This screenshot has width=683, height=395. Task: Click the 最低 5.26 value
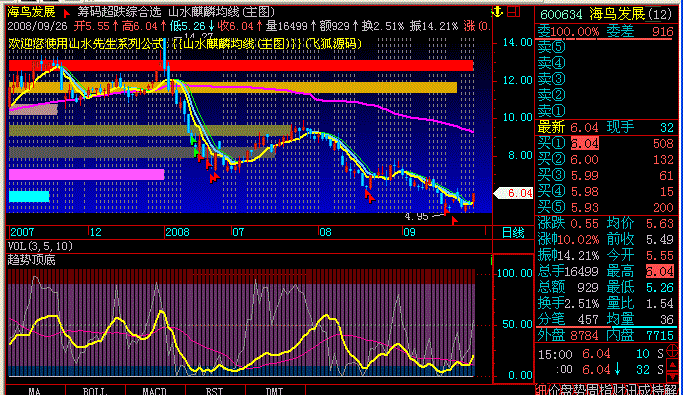pyautogui.click(x=659, y=287)
